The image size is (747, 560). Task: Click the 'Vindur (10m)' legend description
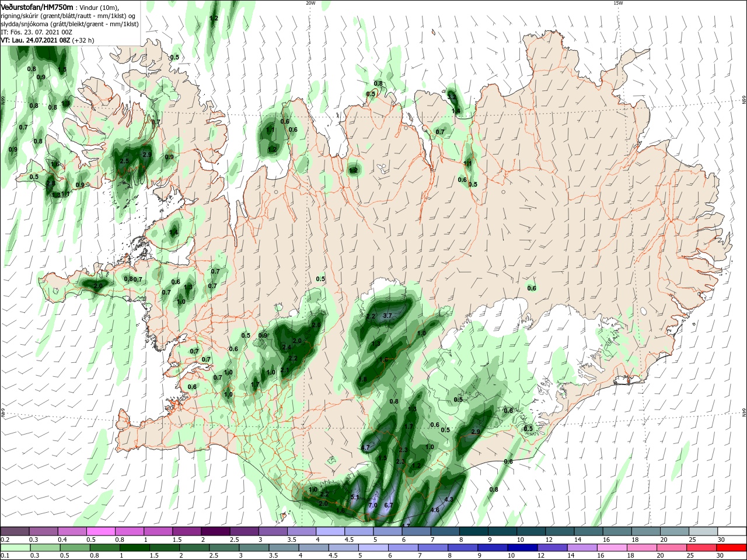(99, 7)
